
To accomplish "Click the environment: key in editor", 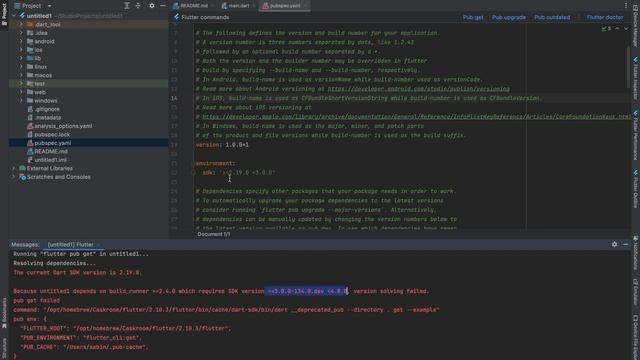I will pyautogui.click(x=215, y=163).
